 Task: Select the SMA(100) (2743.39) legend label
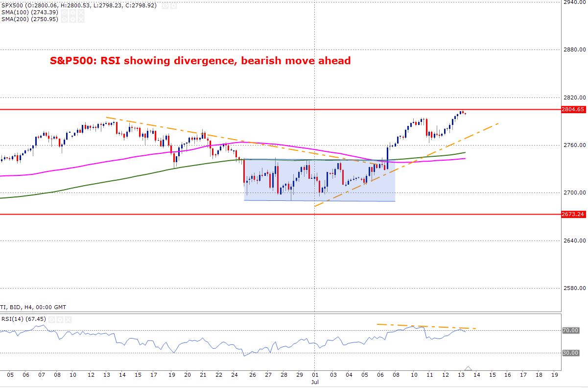(29, 12)
